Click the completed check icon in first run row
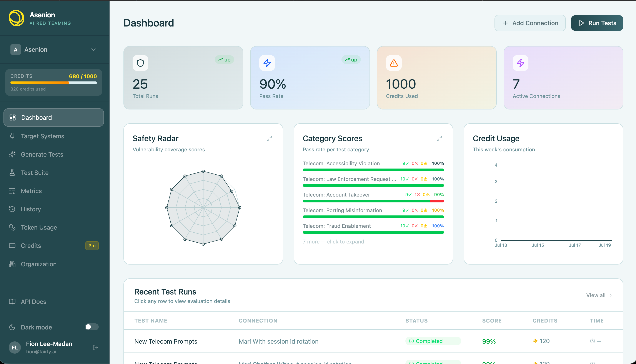 tap(411, 341)
